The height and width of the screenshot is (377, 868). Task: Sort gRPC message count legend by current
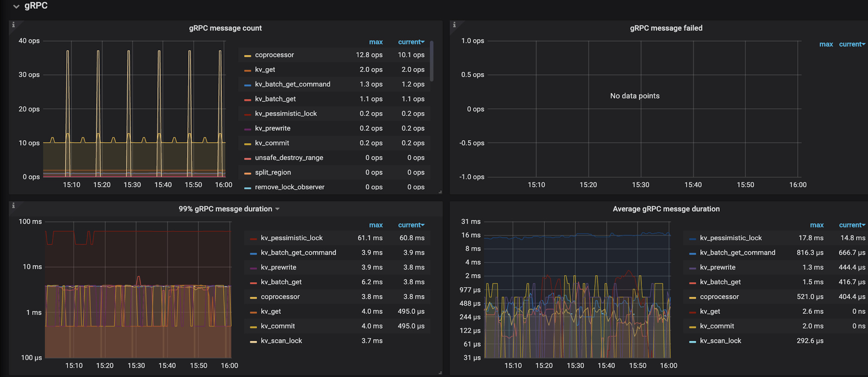tap(410, 42)
